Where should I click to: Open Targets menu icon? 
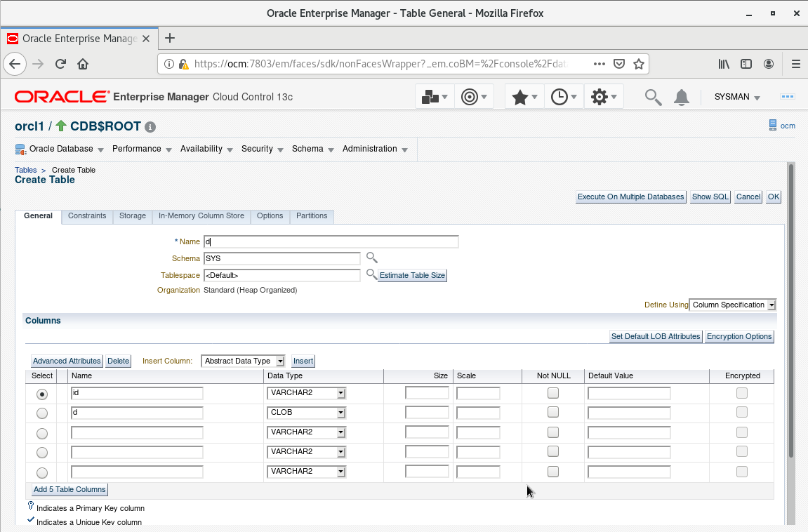pyautogui.click(x=474, y=97)
